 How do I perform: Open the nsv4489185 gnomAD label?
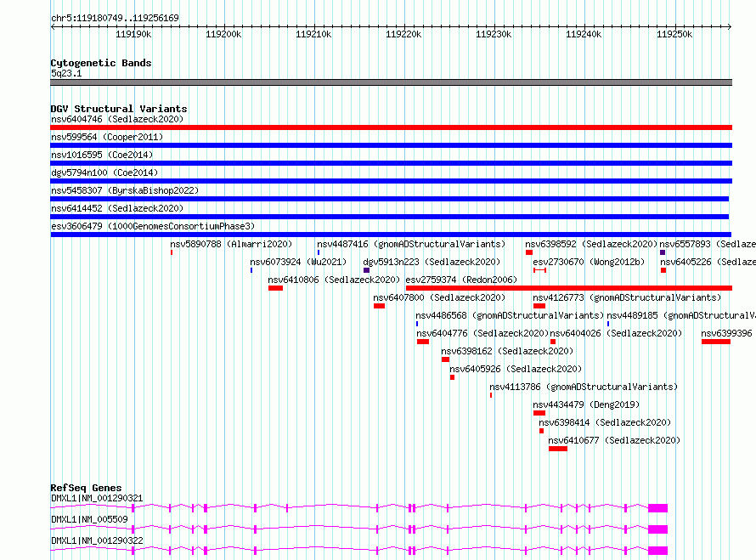680,315
